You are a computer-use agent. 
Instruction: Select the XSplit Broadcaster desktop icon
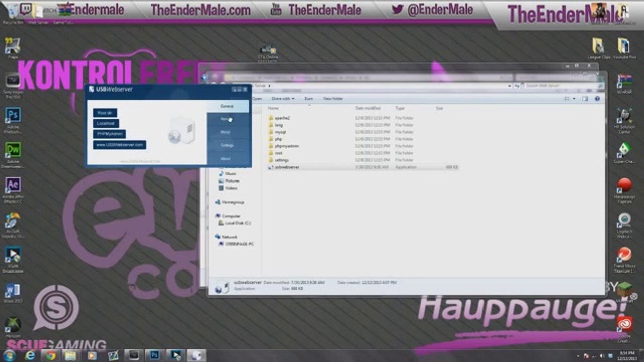(13, 260)
